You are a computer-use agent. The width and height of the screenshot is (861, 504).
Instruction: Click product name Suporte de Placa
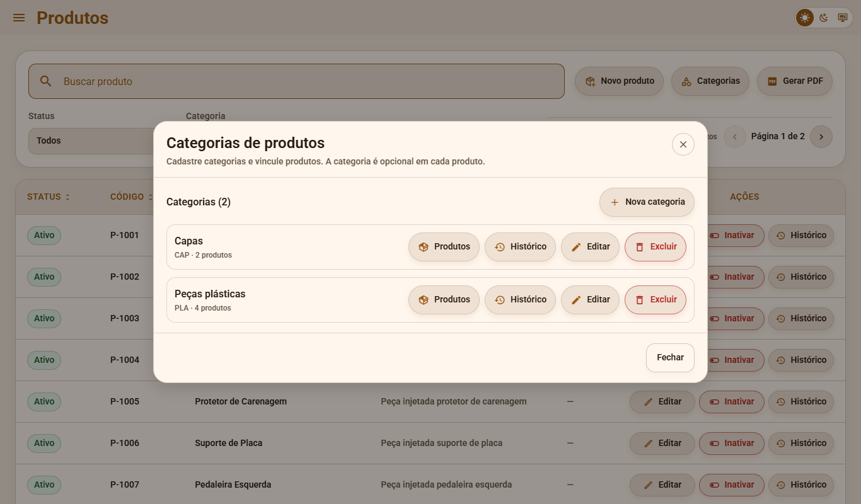229,444
